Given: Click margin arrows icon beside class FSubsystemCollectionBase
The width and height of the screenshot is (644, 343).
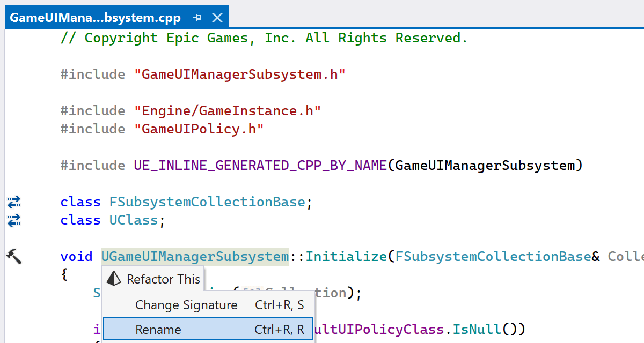Looking at the screenshot, I should click(x=14, y=202).
